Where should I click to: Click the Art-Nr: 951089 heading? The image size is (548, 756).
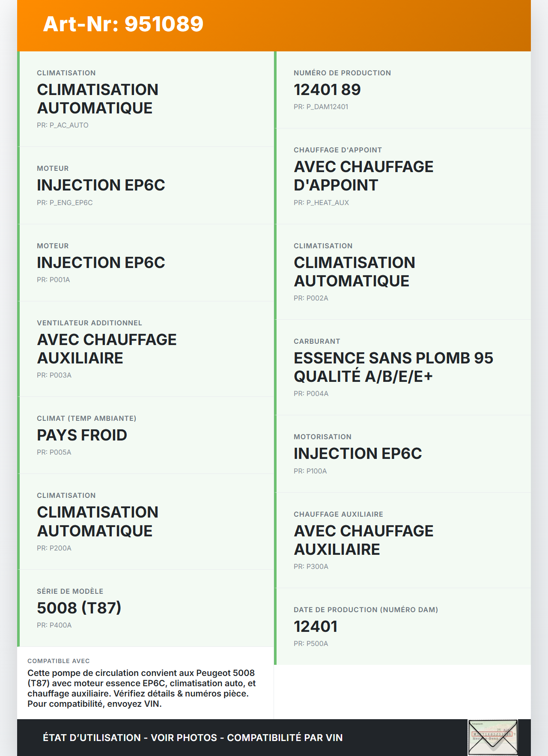(123, 24)
